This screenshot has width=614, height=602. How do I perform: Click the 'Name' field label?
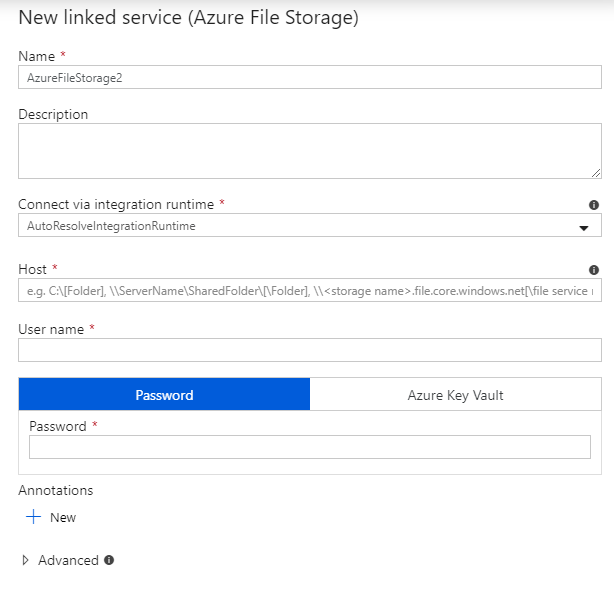coord(36,56)
